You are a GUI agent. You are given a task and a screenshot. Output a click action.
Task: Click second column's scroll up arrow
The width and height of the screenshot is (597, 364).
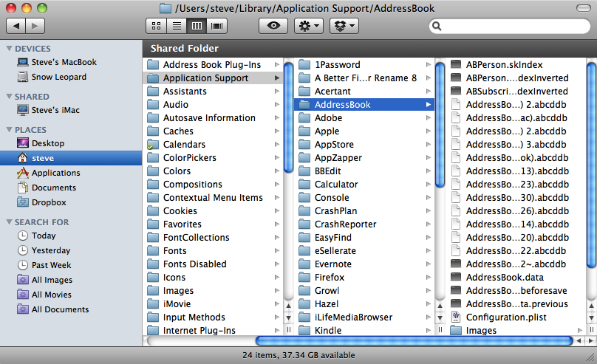pyautogui.click(x=440, y=306)
